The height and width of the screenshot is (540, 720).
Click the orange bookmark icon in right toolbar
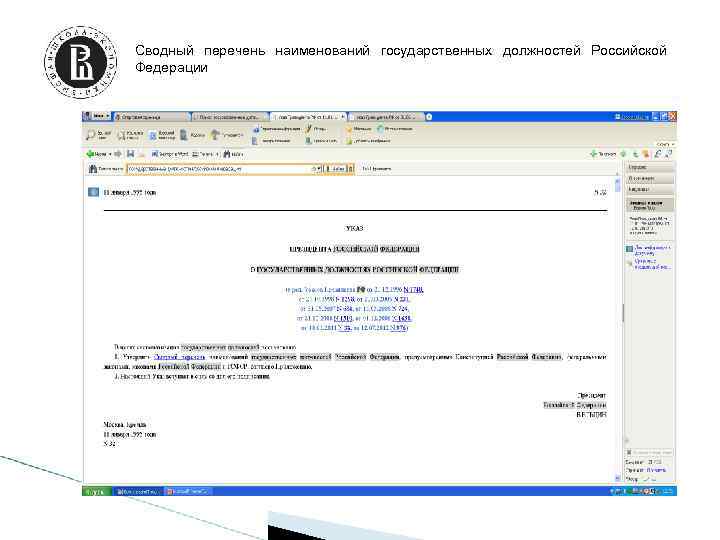pyautogui.click(x=646, y=154)
